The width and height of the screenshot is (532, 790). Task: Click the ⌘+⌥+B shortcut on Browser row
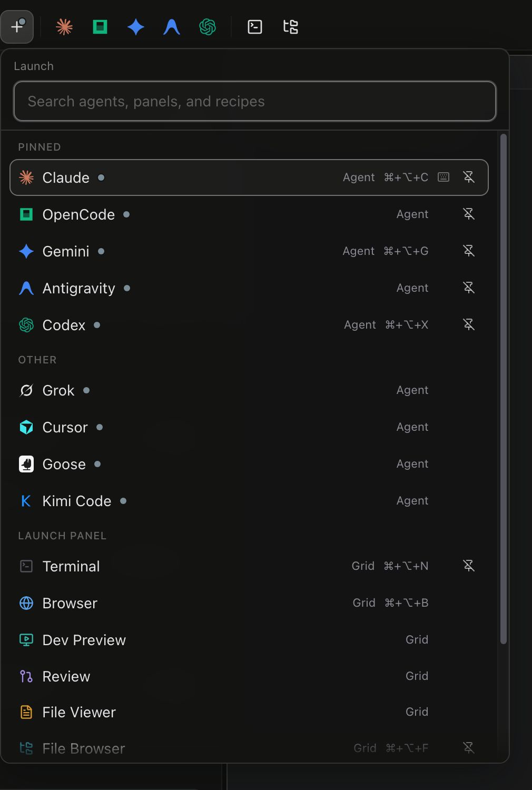(406, 603)
